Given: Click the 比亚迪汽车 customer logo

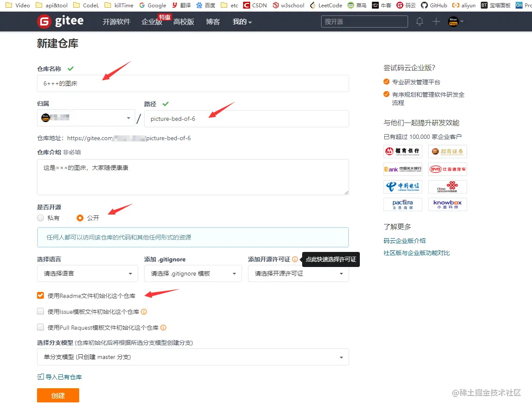Looking at the screenshot, I should 448,169.
